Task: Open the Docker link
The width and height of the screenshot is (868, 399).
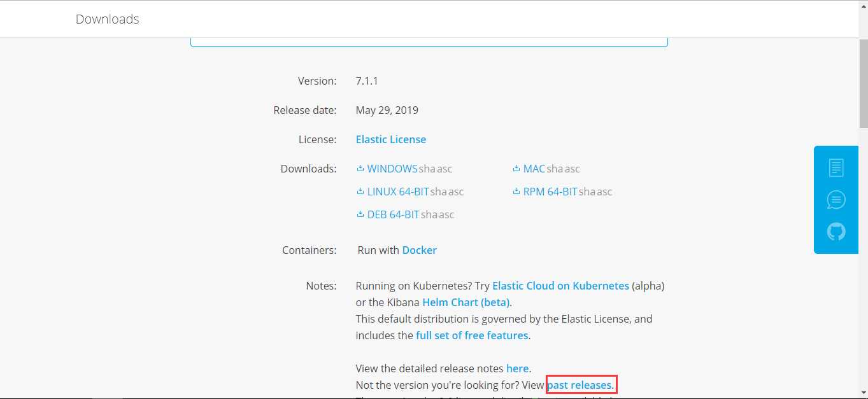Action: (420, 250)
